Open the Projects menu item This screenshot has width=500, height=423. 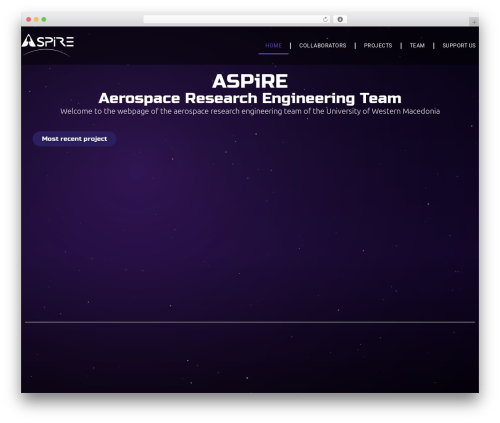point(378,46)
